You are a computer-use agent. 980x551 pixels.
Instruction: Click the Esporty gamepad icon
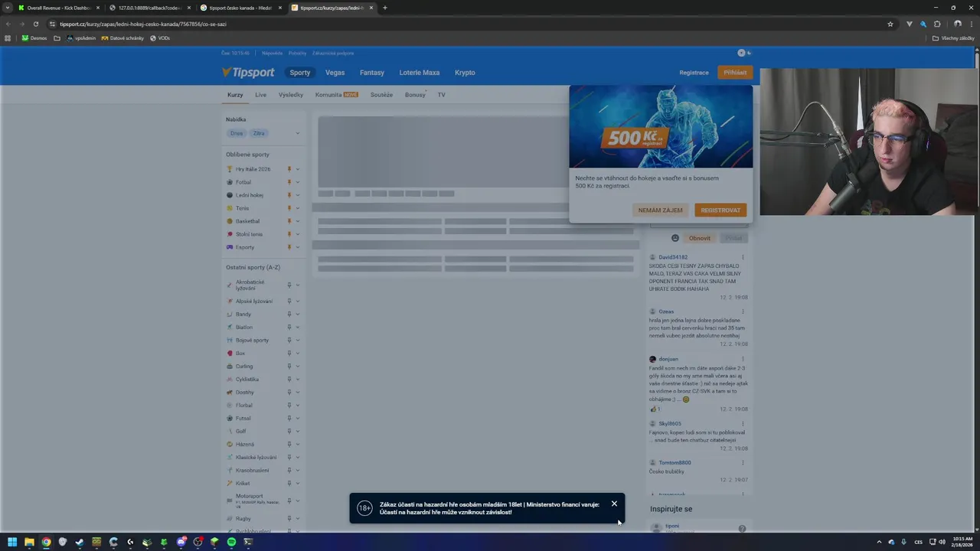(x=230, y=247)
